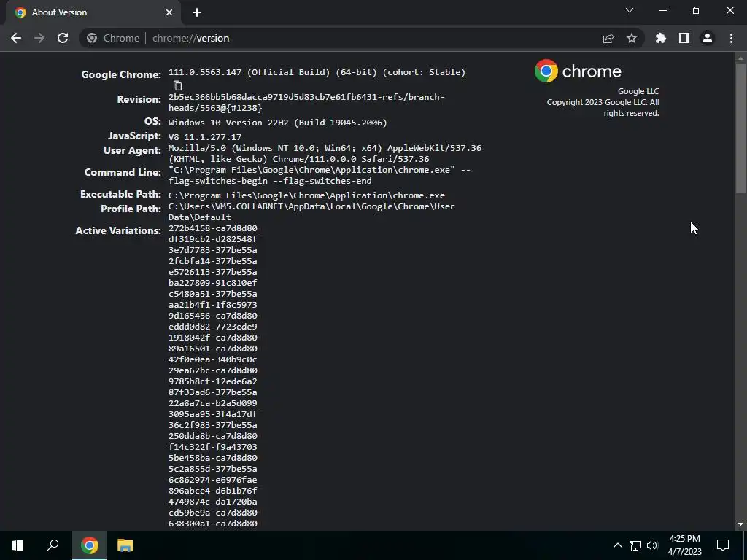This screenshot has width=747, height=560.
Task: Click the Profile Path value text
Action: point(311,211)
